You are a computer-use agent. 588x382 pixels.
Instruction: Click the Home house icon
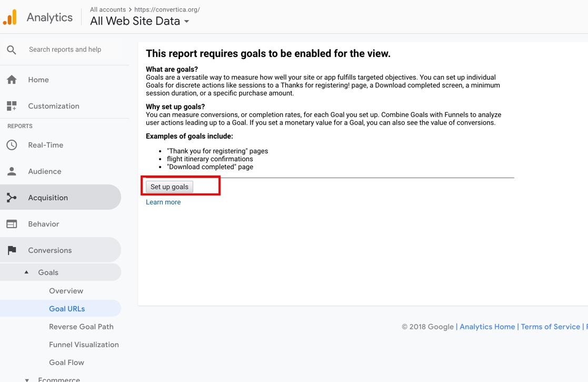click(x=12, y=80)
